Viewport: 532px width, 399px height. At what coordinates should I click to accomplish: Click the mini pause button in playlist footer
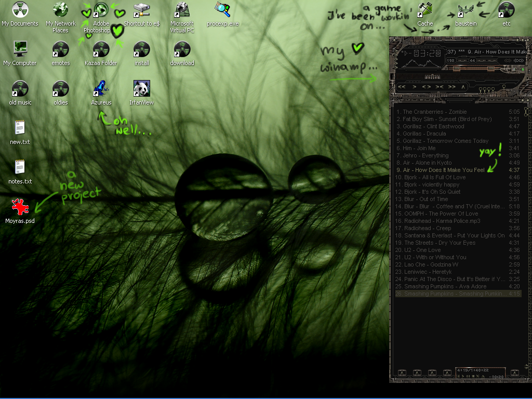[468, 376]
